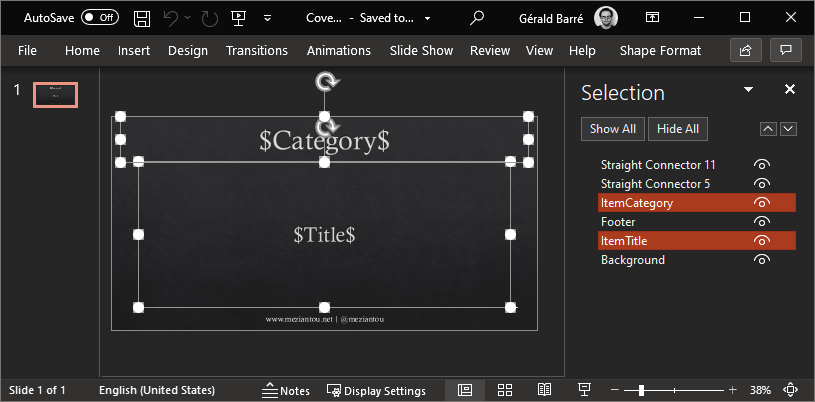815x402 pixels.
Task: Click the Share icon in ribbon
Action: 744,50
